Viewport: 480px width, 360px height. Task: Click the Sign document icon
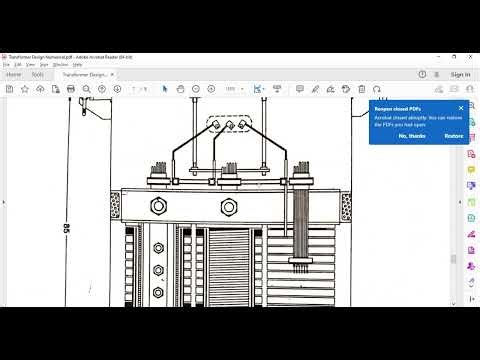(x=331, y=89)
